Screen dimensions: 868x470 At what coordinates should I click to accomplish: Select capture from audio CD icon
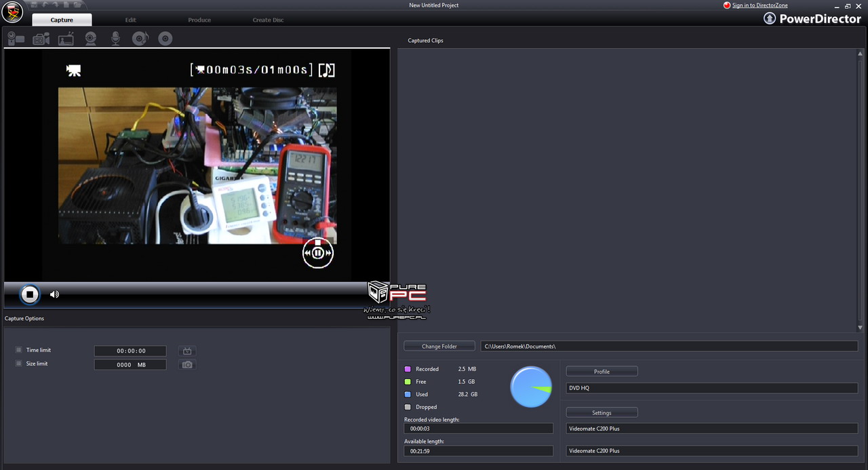[x=140, y=39]
